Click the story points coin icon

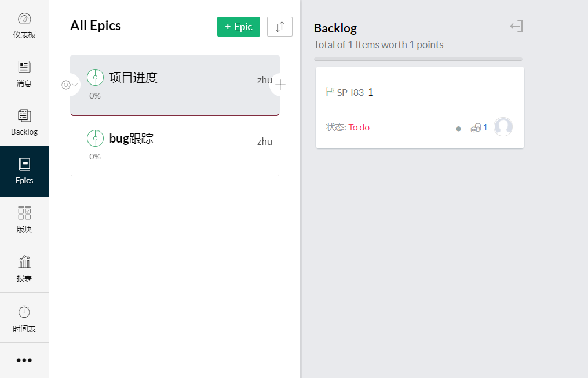tap(476, 128)
